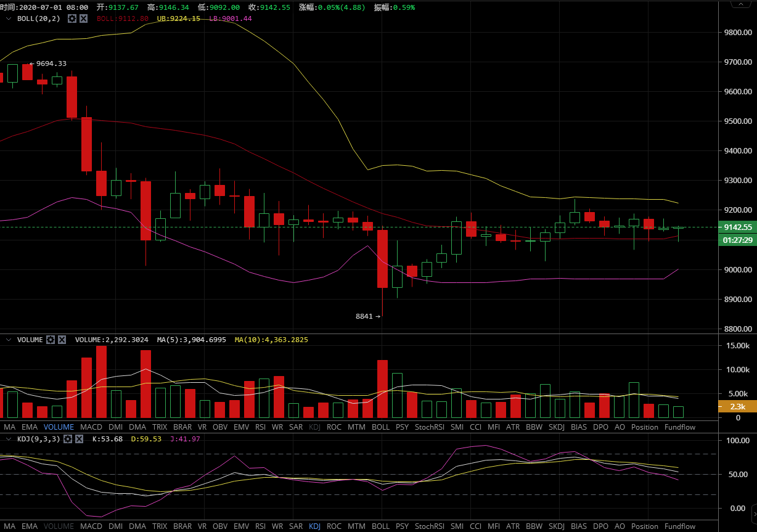Close the BOLL indicator overlay
This screenshot has width=757, height=532.
[x=83, y=18]
